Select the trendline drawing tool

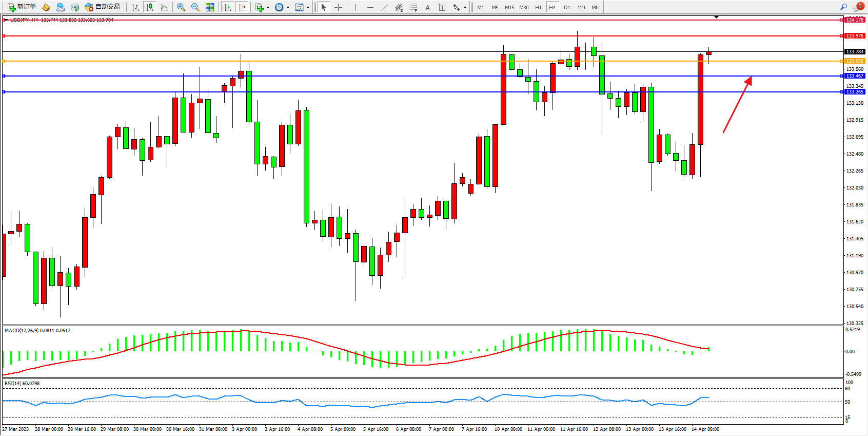385,7
